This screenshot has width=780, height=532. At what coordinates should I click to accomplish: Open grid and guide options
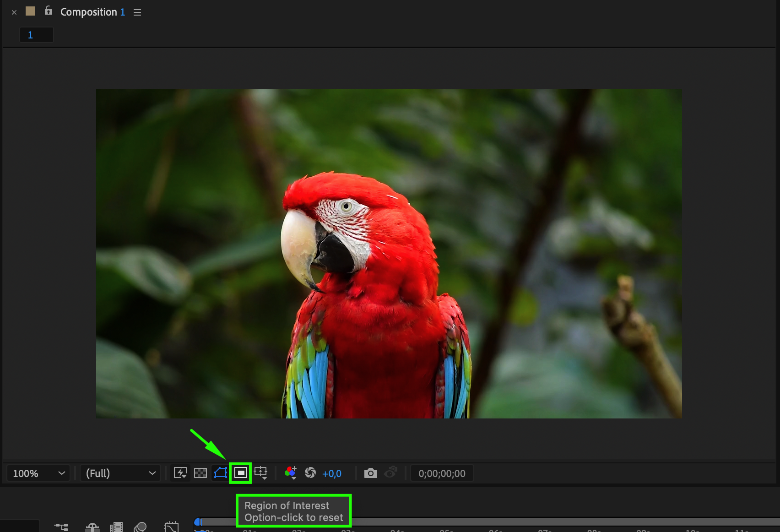click(261, 473)
